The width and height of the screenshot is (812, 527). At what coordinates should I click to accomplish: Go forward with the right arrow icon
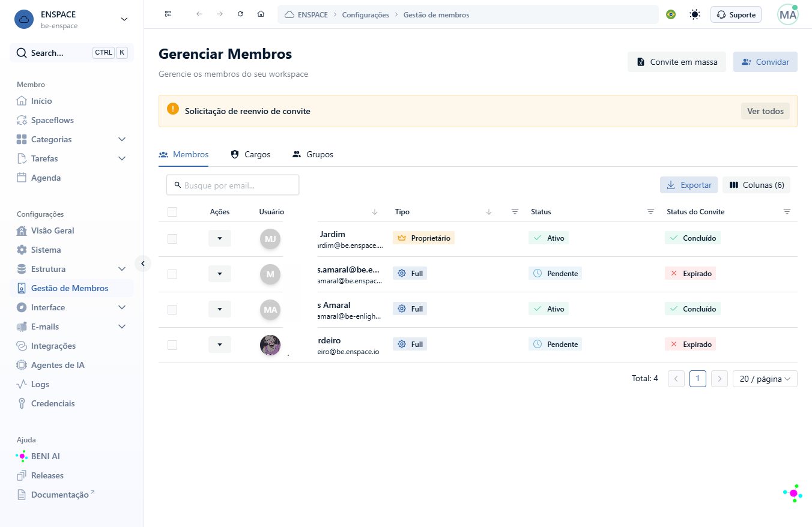point(220,14)
